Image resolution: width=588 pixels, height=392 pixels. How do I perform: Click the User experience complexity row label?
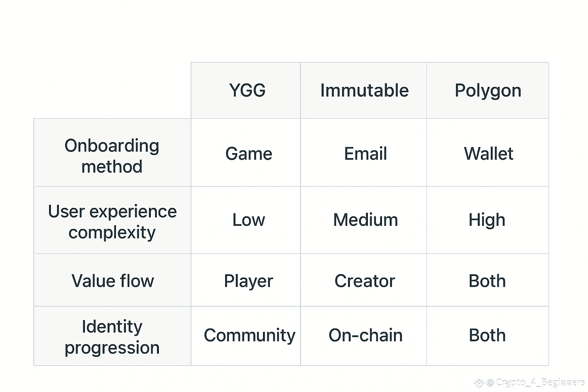coord(112,222)
